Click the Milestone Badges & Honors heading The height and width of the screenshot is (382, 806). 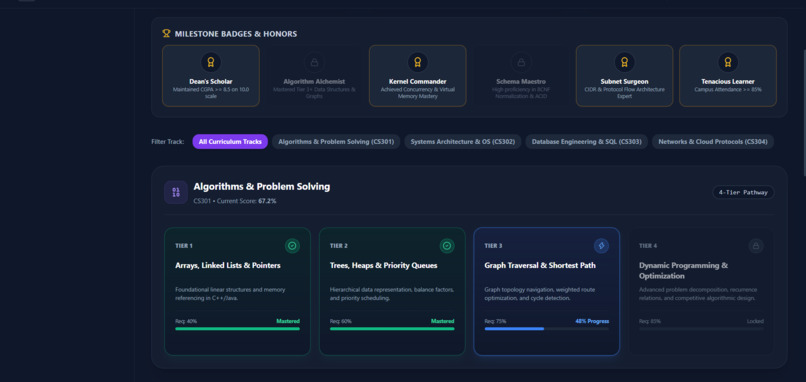click(x=236, y=34)
